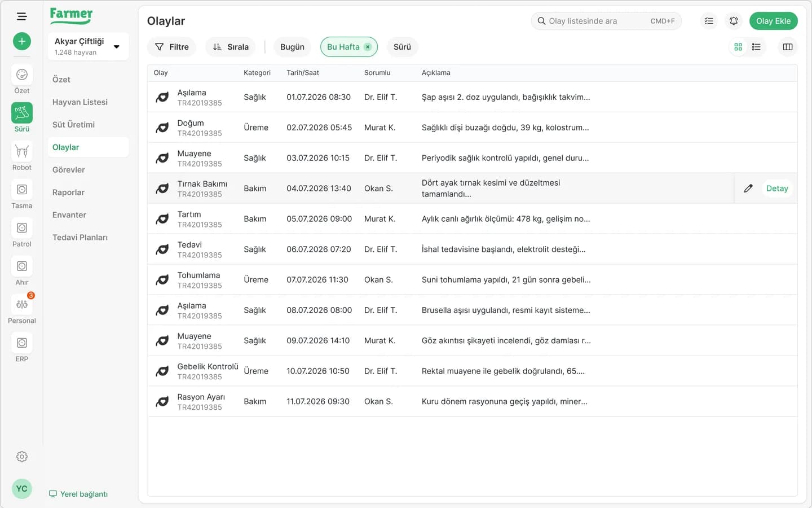Open the task checklist icon
This screenshot has height=508, width=812.
tap(709, 21)
